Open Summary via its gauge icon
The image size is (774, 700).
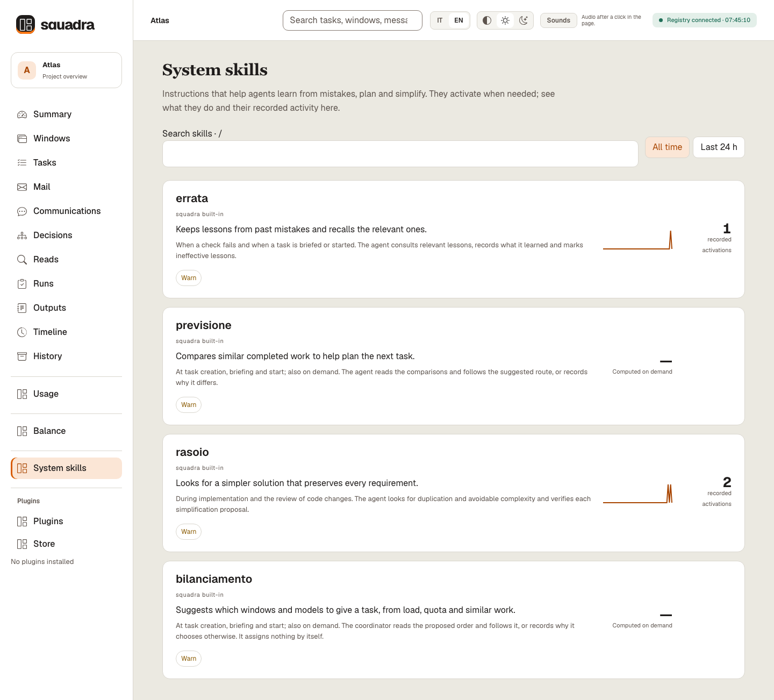pyautogui.click(x=22, y=115)
